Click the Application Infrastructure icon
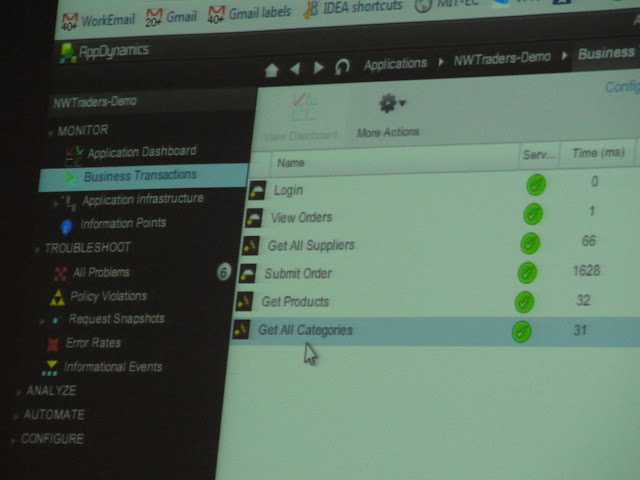 pos(70,202)
